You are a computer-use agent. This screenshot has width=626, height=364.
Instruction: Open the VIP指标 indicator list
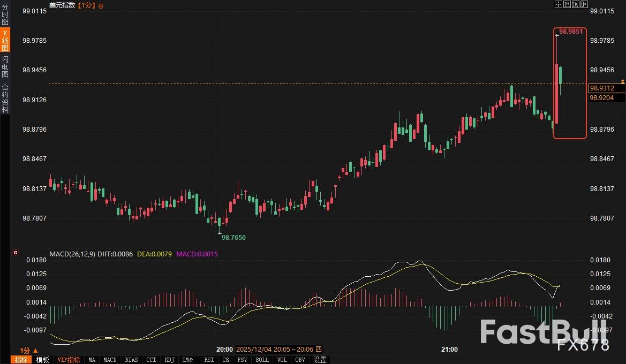pos(69,360)
